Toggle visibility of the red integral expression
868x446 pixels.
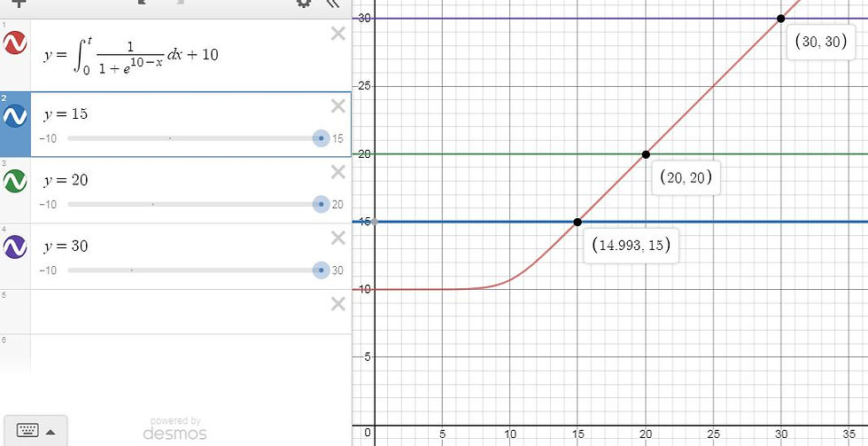[x=15, y=43]
